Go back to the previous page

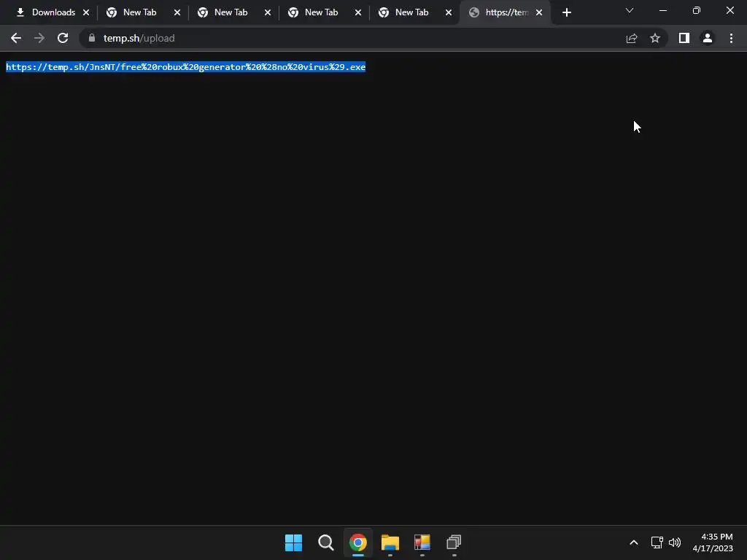pyautogui.click(x=16, y=38)
